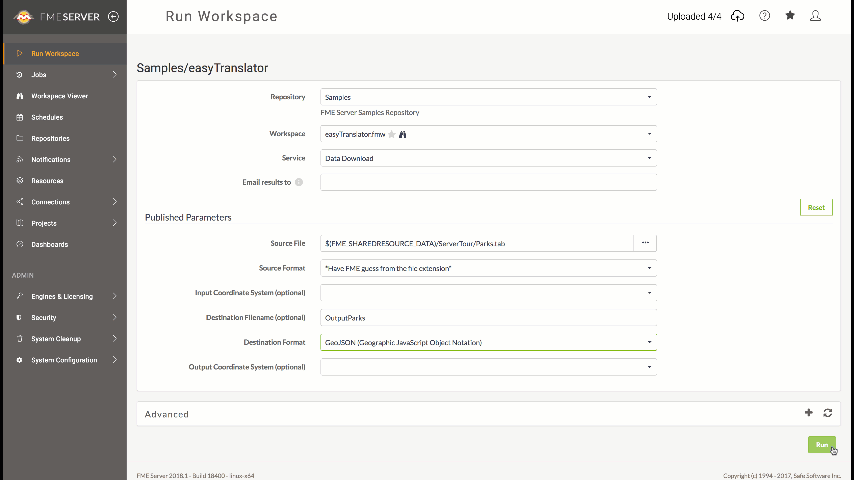
Task: Click the Repositories folder icon
Action: pyautogui.click(x=20, y=138)
